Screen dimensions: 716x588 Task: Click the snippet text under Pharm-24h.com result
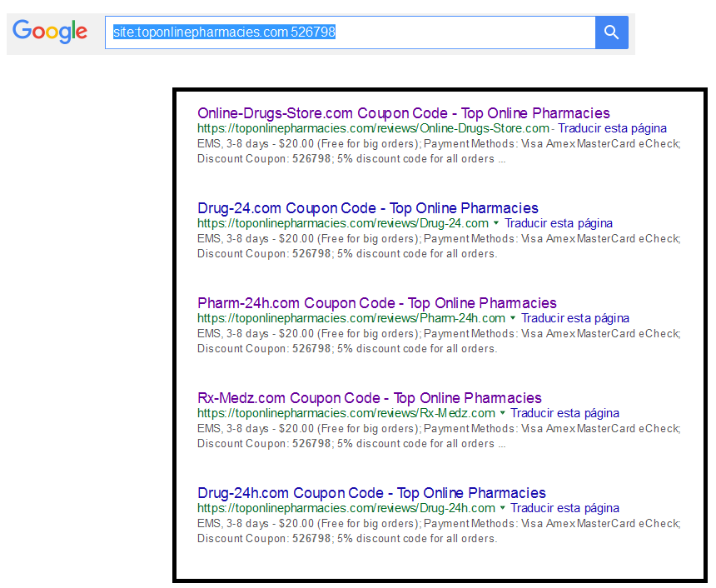click(439, 341)
